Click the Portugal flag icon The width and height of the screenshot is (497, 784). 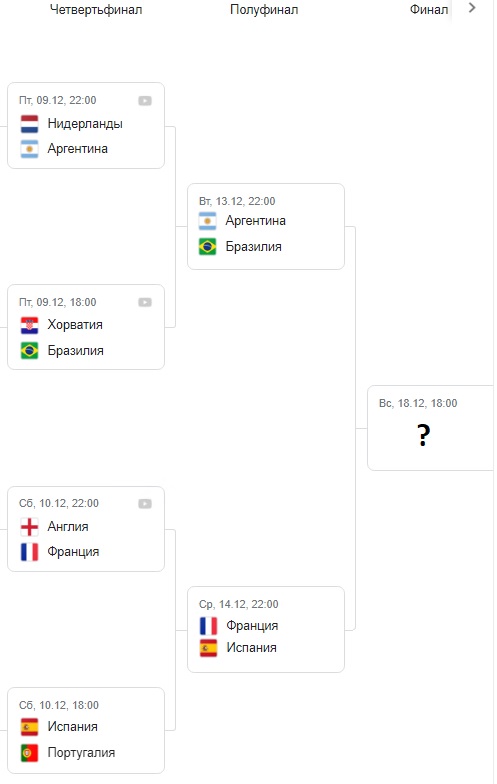tap(30, 752)
